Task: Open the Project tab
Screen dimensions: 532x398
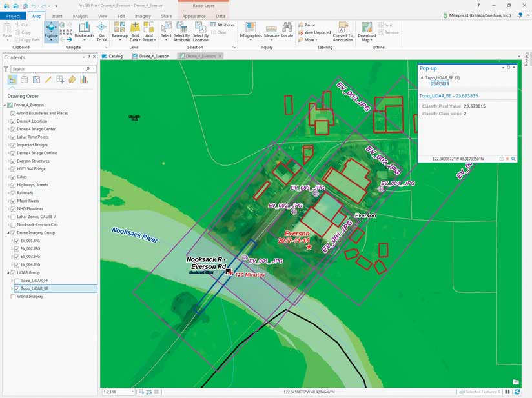Action: point(13,16)
